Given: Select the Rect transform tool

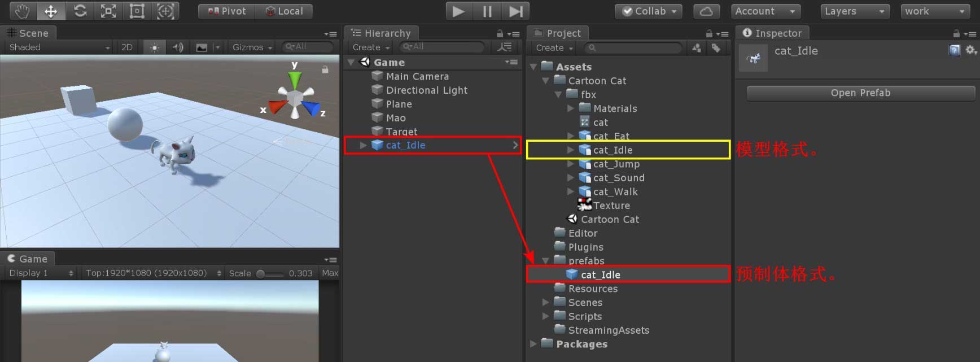Looking at the screenshot, I should pyautogui.click(x=137, y=11).
